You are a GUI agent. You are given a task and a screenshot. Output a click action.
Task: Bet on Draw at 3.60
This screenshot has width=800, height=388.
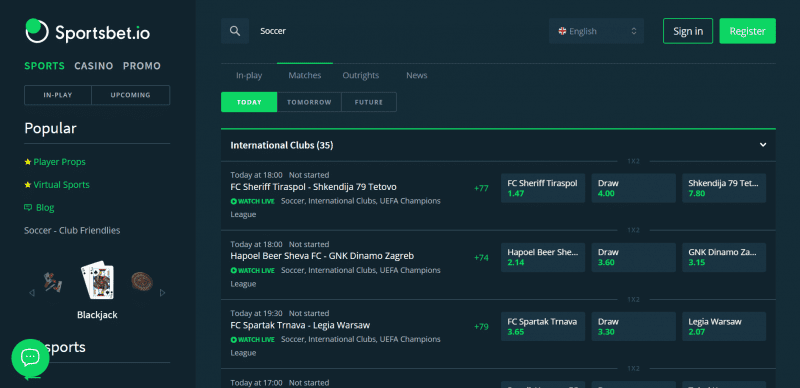tap(633, 257)
